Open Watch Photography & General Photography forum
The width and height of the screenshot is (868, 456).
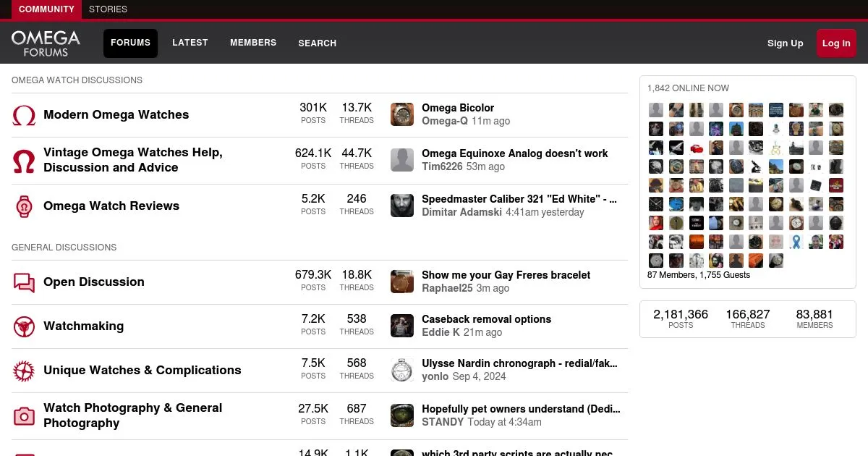pyautogui.click(x=133, y=415)
